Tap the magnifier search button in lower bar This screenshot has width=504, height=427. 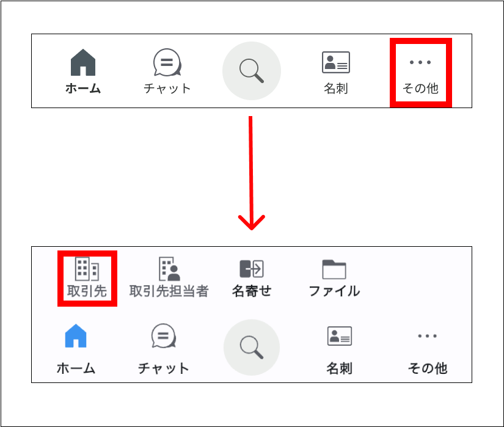(252, 348)
